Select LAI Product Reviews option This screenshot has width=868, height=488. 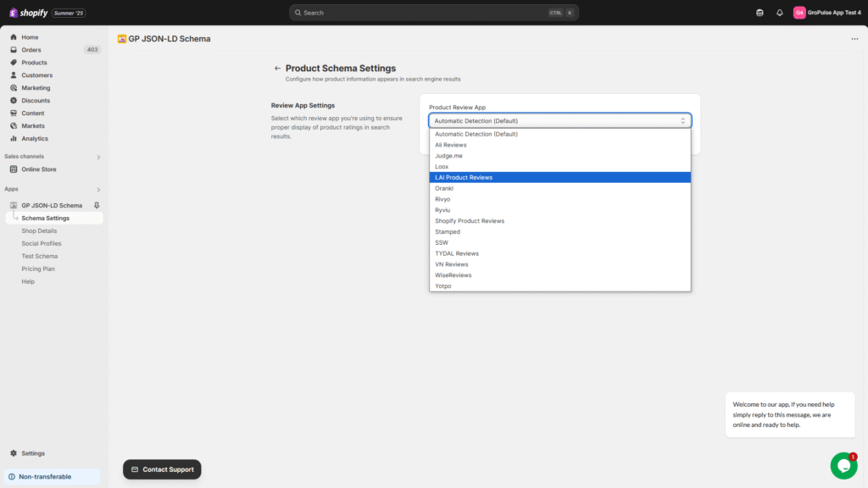click(x=559, y=178)
